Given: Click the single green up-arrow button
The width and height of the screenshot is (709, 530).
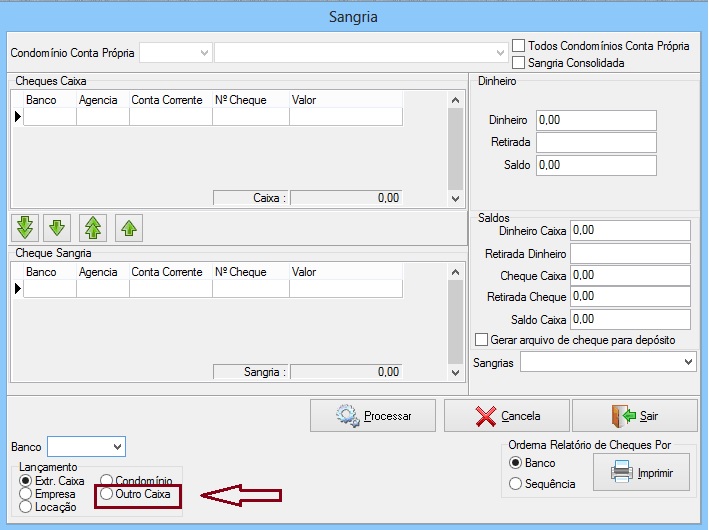Looking at the screenshot, I should point(128,228).
